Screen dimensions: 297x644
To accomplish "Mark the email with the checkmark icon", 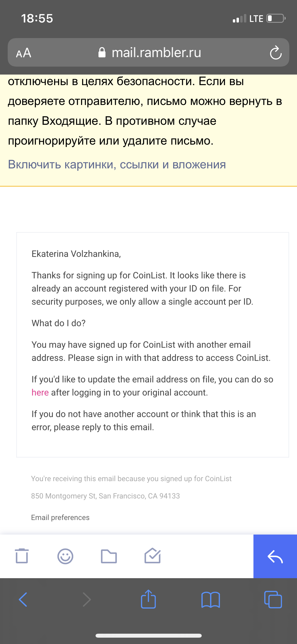I will click(153, 556).
